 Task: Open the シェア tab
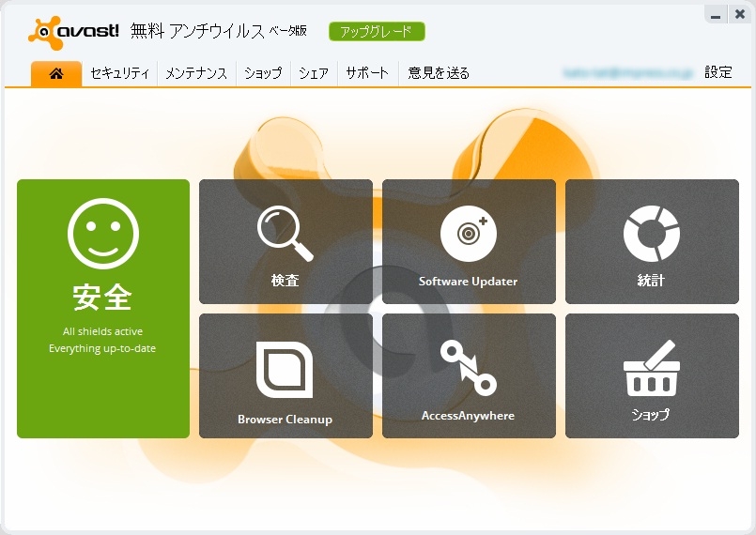314,73
